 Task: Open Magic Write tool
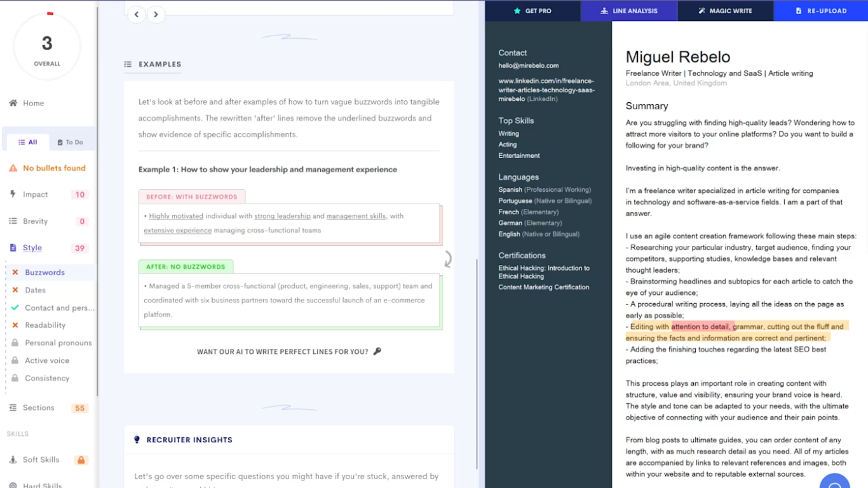pos(725,11)
